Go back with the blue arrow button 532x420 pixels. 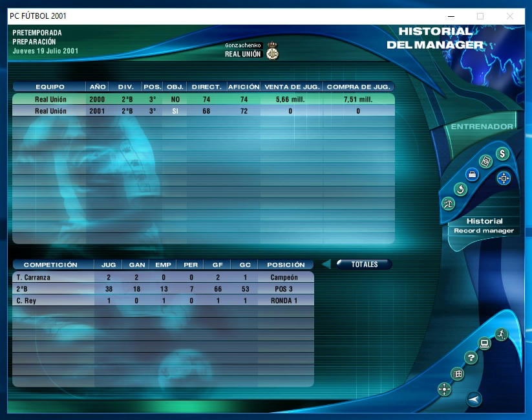(474, 399)
